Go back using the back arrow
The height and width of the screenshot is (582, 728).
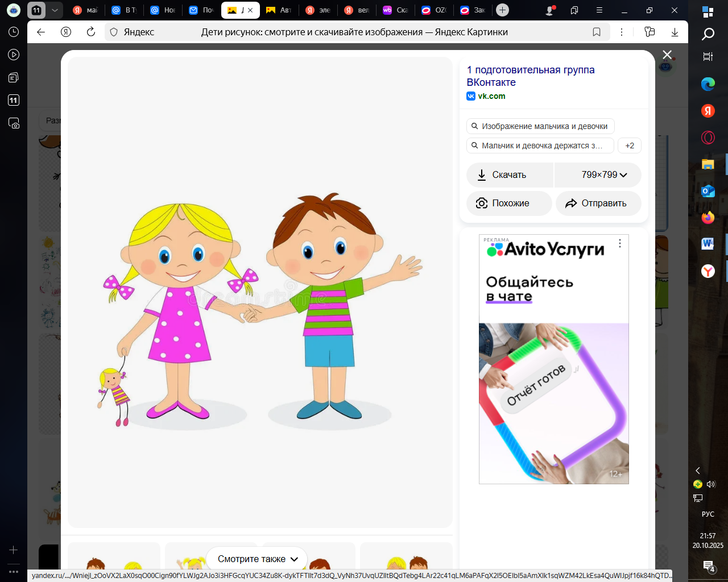pyautogui.click(x=41, y=32)
